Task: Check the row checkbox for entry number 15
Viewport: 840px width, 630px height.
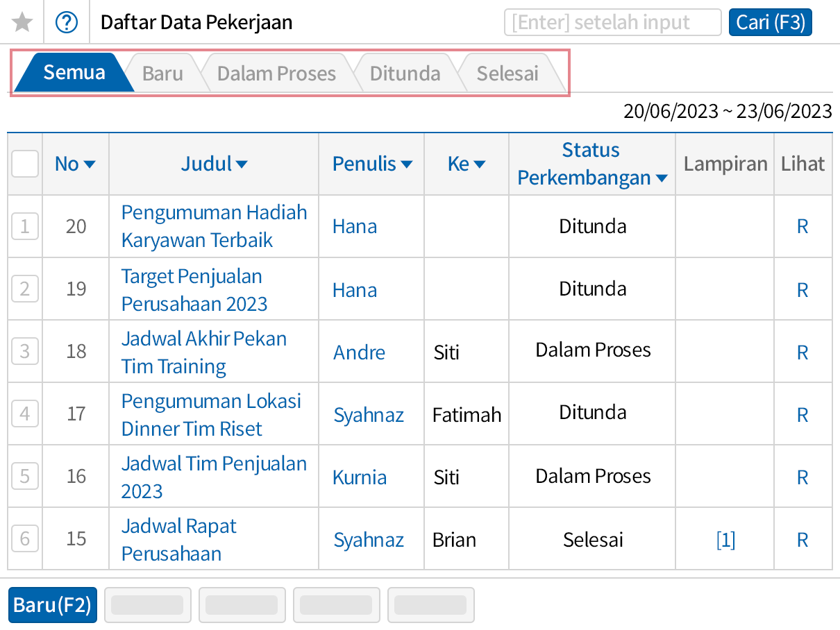Action: click(x=24, y=538)
